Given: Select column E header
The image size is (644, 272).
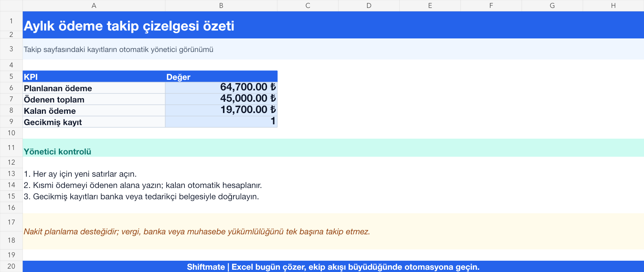Looking at the screenshot, I should pyautogui.click(x=430, y=6).
